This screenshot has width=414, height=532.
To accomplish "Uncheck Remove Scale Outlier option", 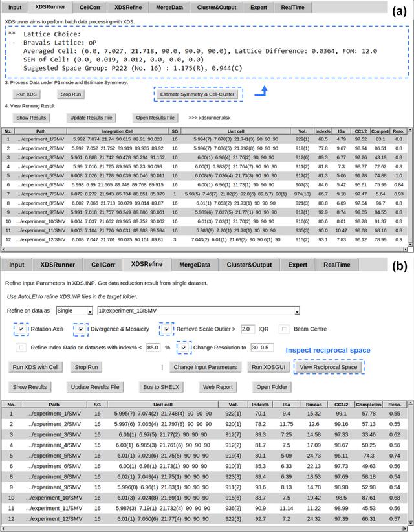I will [x=166, y=329].
